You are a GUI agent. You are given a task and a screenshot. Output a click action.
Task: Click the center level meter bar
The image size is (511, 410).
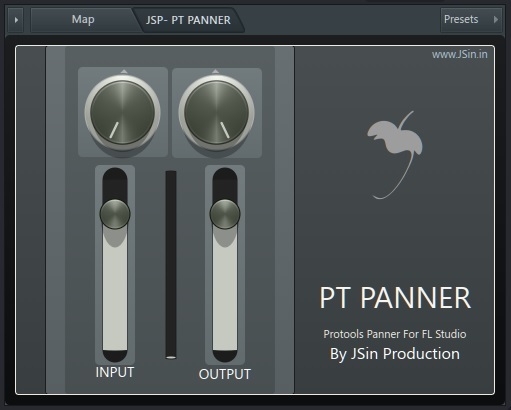tap(171, 265)
